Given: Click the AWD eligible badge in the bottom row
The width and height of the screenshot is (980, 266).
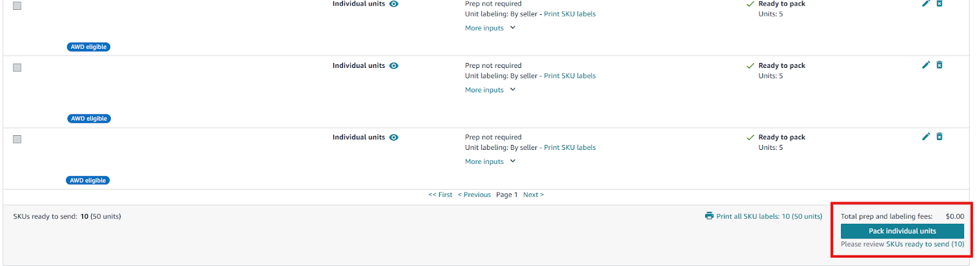Looking at the screenshot, I should click(x=88, y=180).
